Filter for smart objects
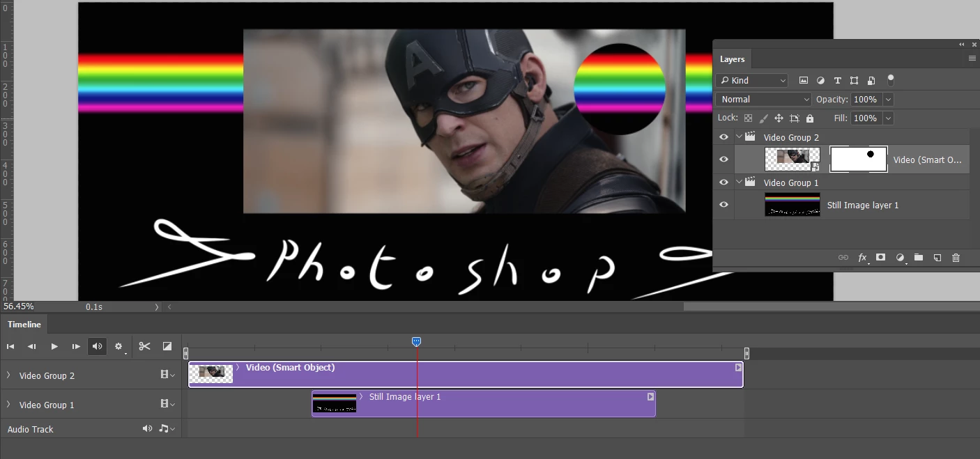980x459 pixels. (x=871, y=81)
